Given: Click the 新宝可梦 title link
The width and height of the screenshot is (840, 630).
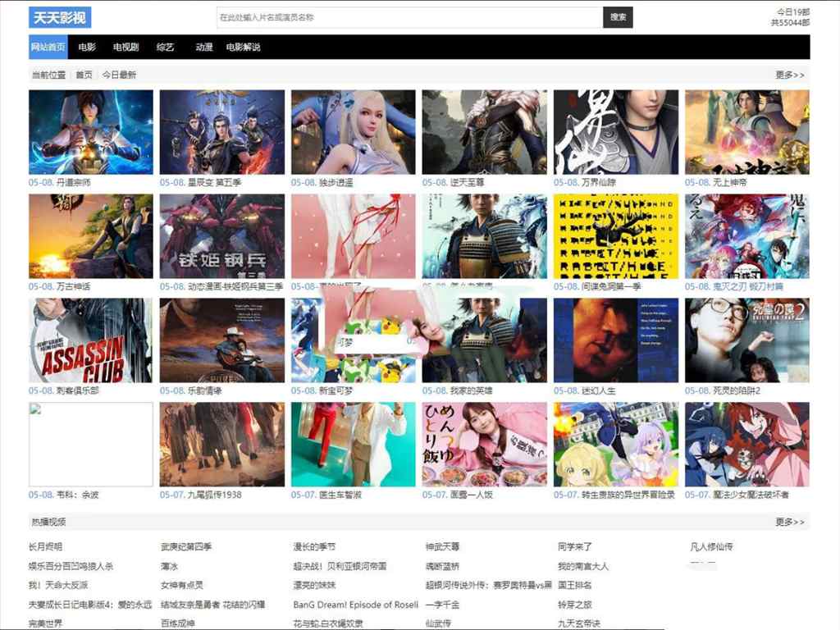Looking at the screenshot, I should (x=336, y=390).
